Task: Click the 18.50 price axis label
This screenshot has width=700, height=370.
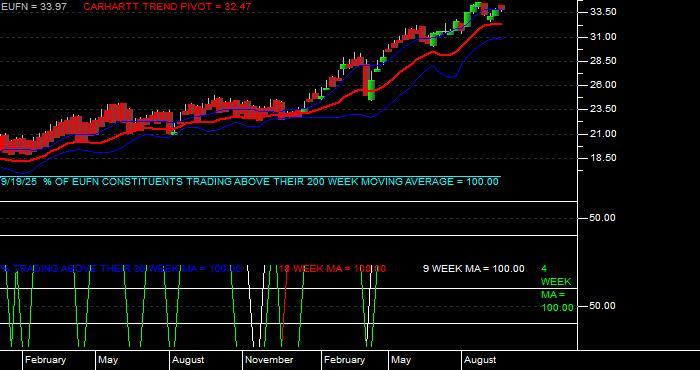Action: (x=603, y=158)
